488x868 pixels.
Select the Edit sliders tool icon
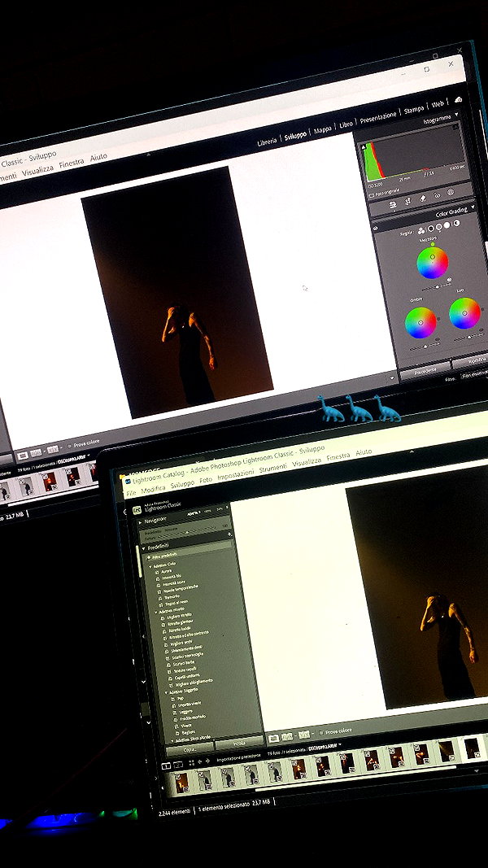(393, 204)
